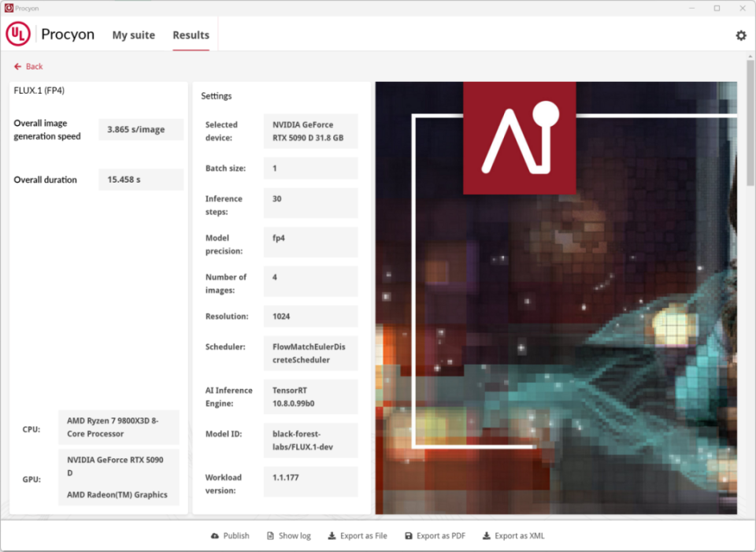Image resolution: width=756 pixels, height=552 pixels.
Task: Click the Export as File download icon
Action: pyautogui.click(x=332, y=536)
